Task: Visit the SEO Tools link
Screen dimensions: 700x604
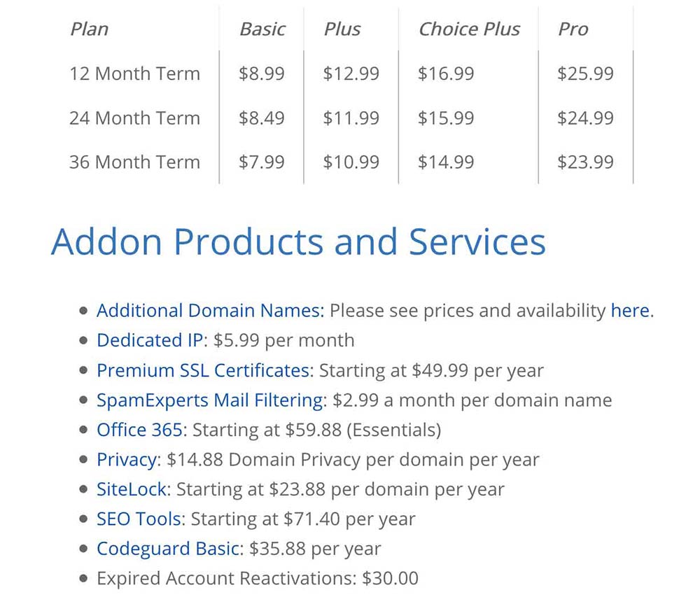Action: [x=139, y=519]
